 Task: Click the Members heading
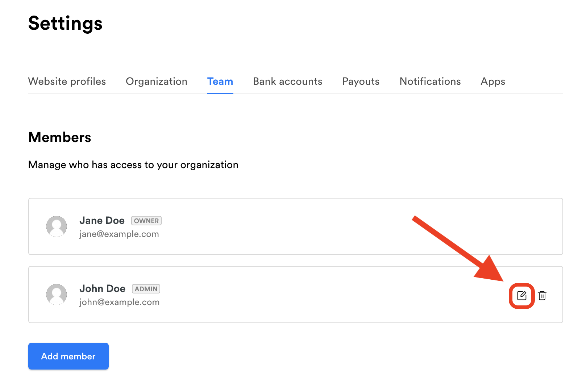tap(60, 137)
